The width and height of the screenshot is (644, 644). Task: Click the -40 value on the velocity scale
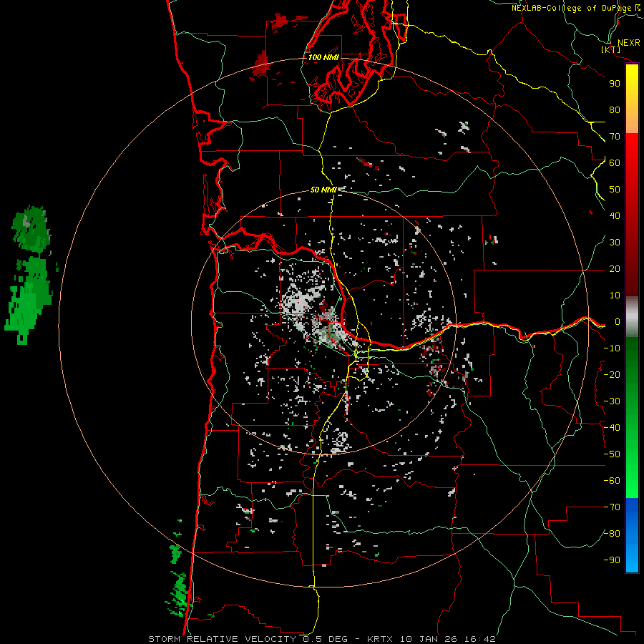coord(612,428)
